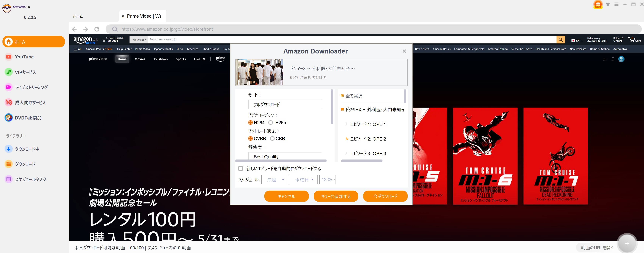Select CVBR bitrate option
This screenshot has height=253, width=644.
[x=250, y=138]
